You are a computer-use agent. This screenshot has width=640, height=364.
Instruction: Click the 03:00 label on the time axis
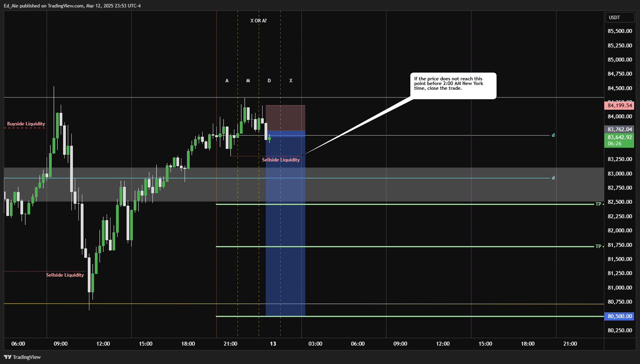(x=315, y=344)
